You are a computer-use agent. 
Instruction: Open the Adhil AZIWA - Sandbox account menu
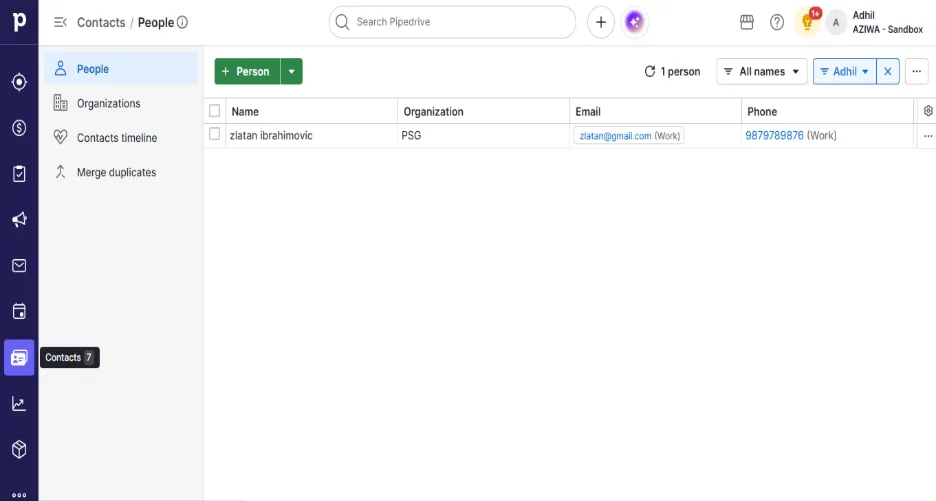(x=887, y=22)
